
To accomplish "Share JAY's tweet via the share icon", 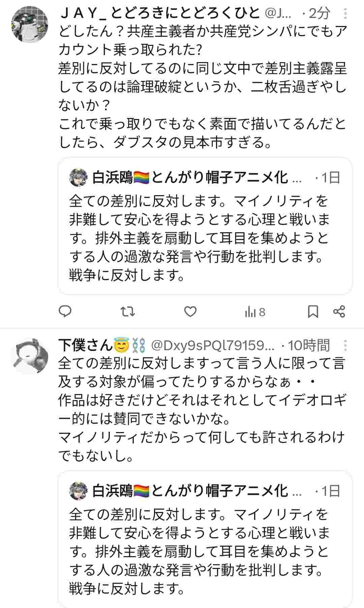I will tap(339, 311).
